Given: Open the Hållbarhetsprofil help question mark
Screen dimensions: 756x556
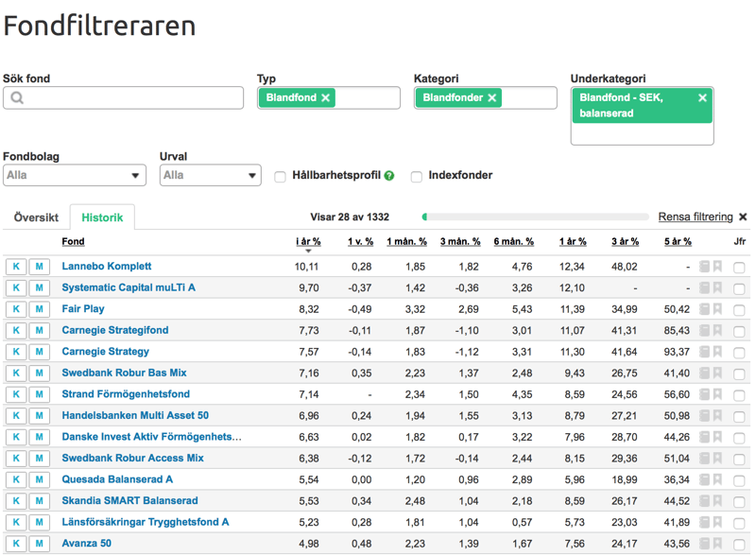Looking at the screenshot, I should tap(389, 176).
